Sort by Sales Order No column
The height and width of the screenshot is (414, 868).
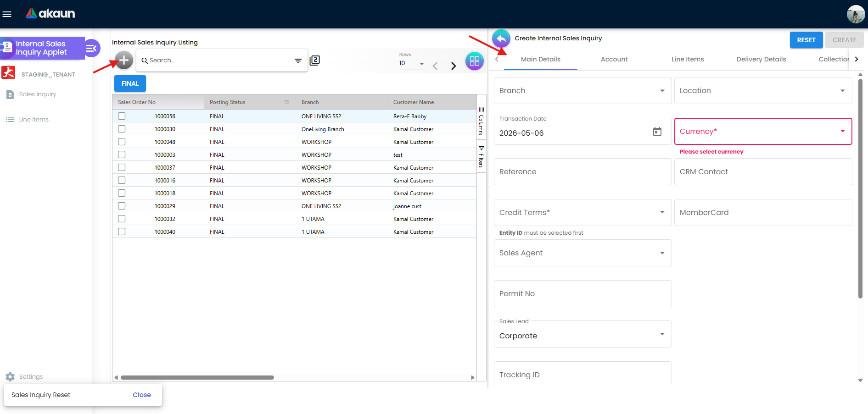[x=137, y=102]
